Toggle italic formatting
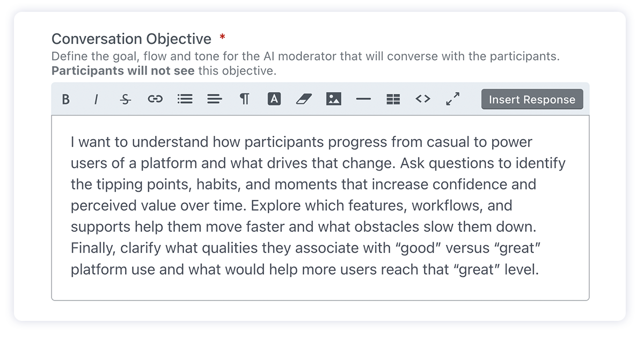This screenshot has height=337, width=644. click(x=96, y=99)
